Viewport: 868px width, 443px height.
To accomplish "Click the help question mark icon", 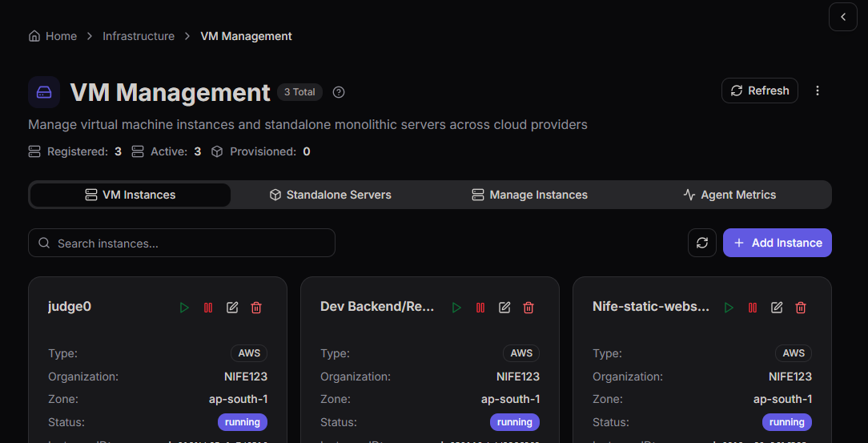I will 339,92.
